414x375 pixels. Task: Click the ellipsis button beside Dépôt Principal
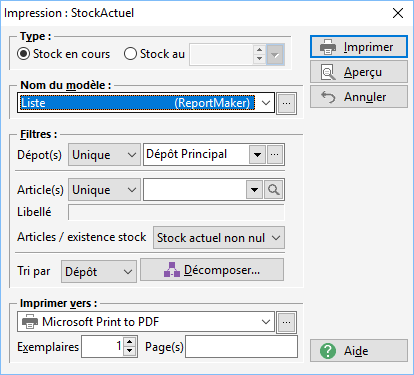tap(275, 154)
